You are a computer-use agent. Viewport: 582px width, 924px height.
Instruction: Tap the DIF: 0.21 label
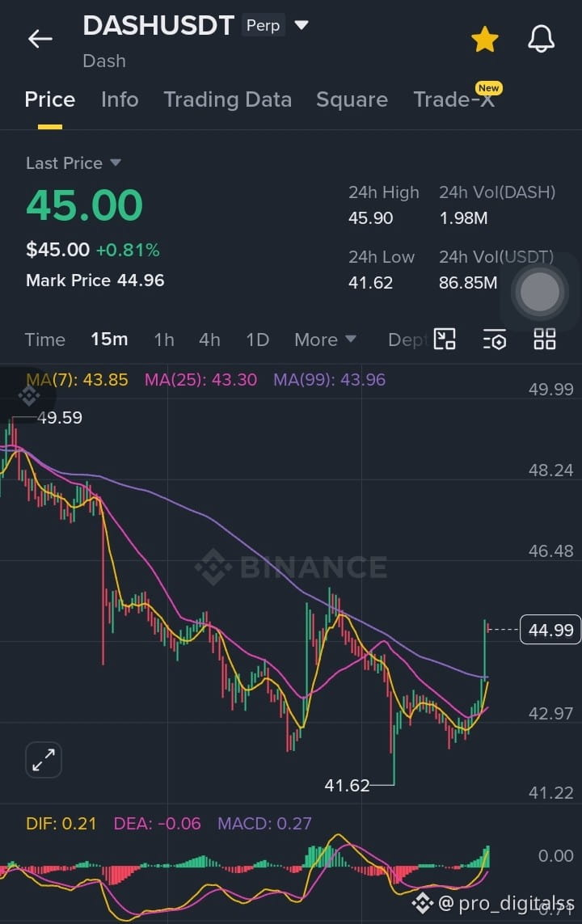tap(61, 823)
